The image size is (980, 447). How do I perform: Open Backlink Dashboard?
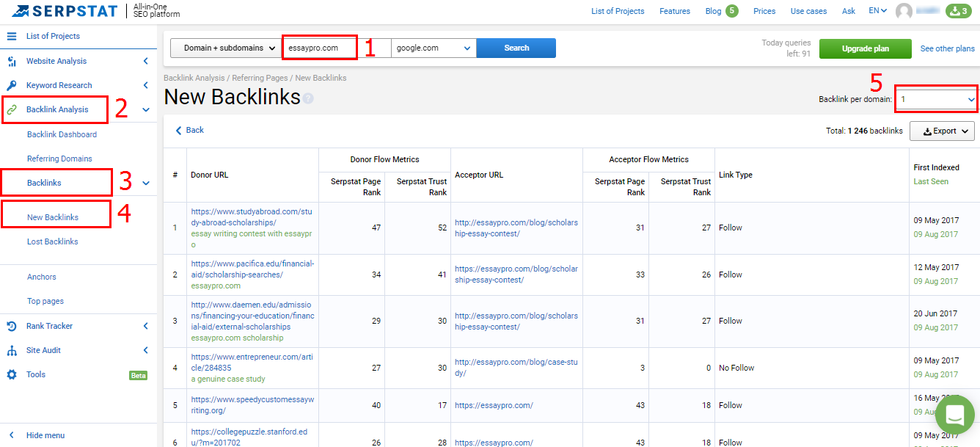(62, 134)
